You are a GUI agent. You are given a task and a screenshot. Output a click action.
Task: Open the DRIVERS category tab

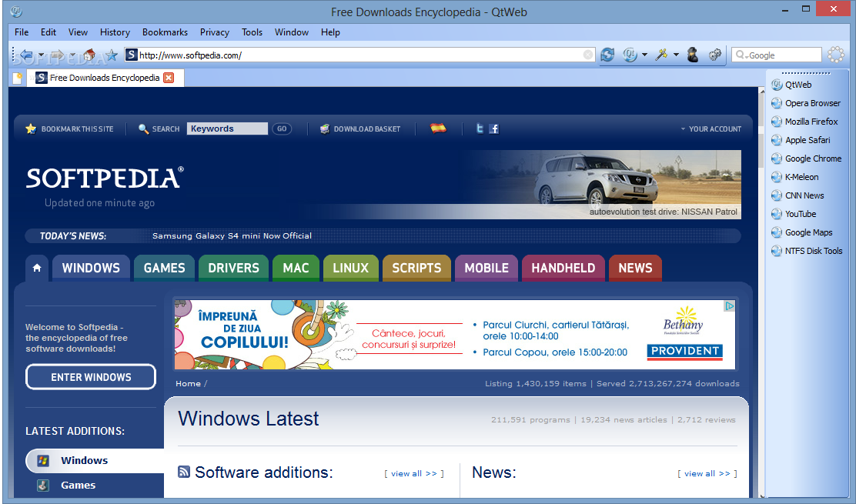(234, 268)
